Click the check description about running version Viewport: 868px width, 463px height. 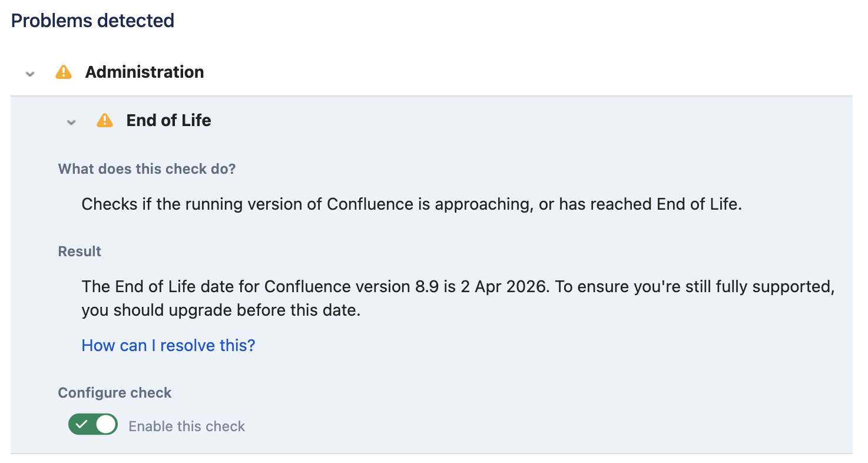pos(411,204)
